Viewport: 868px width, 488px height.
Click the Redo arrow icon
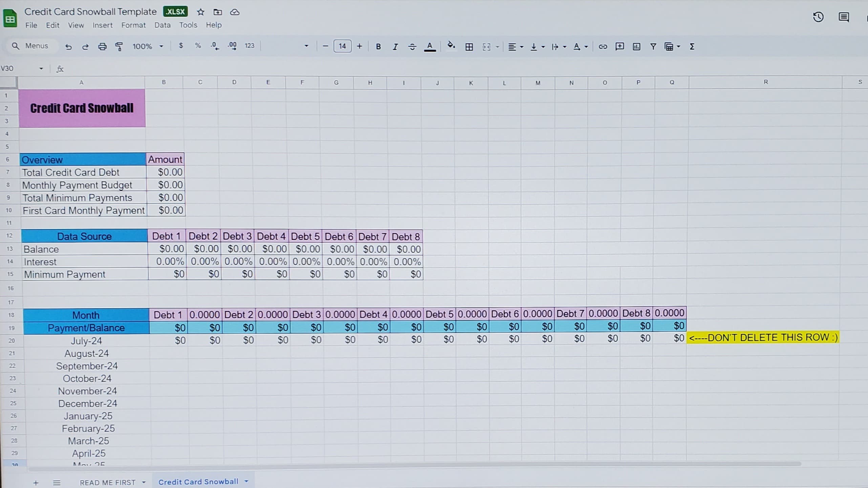(85, 47)
